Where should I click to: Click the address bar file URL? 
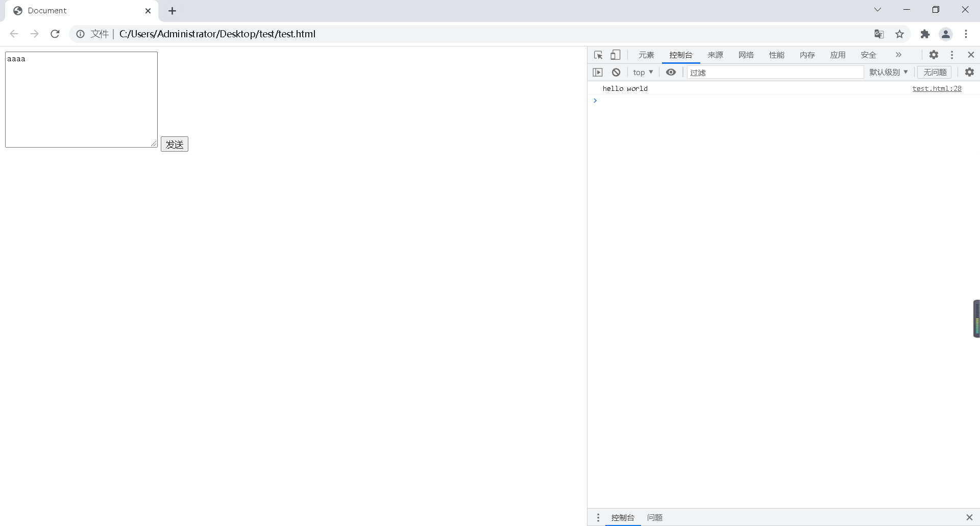[217, 34]
